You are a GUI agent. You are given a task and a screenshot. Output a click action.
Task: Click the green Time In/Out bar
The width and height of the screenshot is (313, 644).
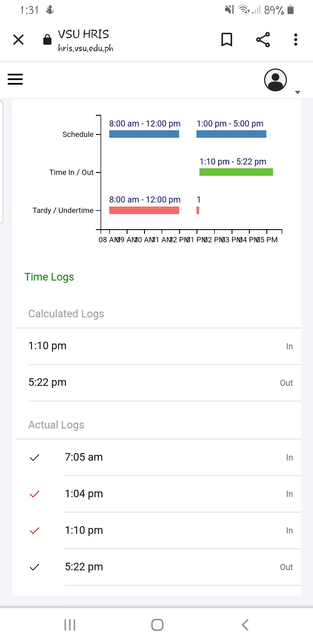236,172
